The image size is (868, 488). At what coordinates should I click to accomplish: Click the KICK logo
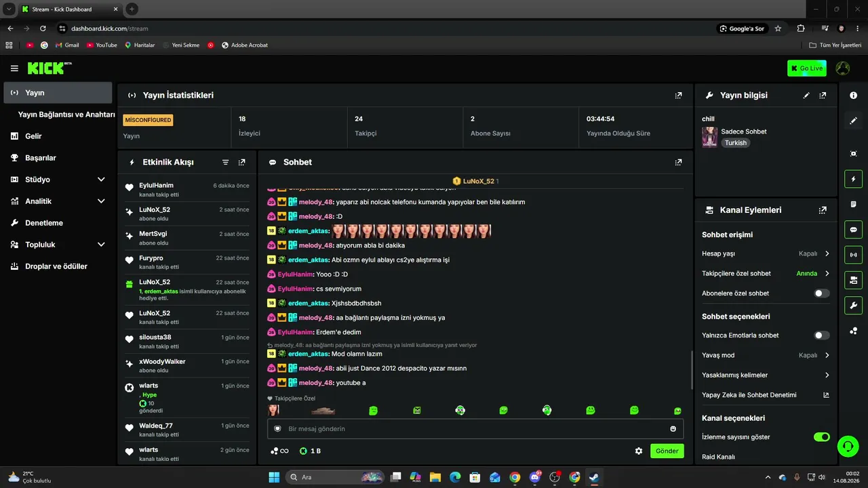click(x=50, y=68)
